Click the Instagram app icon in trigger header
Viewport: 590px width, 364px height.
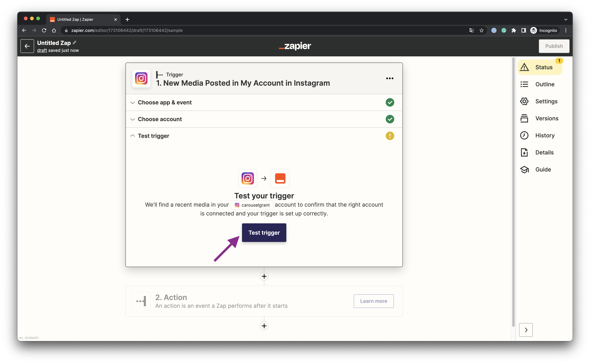[x=141, y=79]
